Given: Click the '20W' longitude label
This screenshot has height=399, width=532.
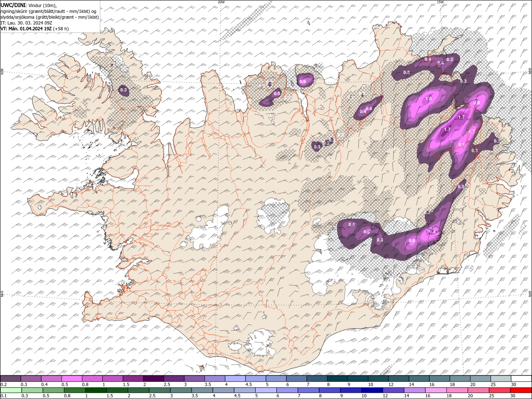Looking at the screenshot, I should point(221,2).
